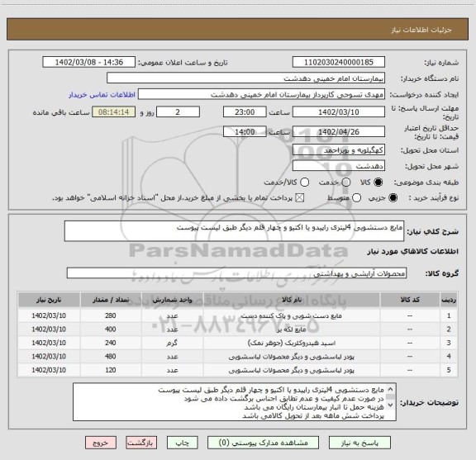Open مشاهده مدارک پیوستی (0) button
The width and height of the screenshot is (476, 460).
point(263,443)
